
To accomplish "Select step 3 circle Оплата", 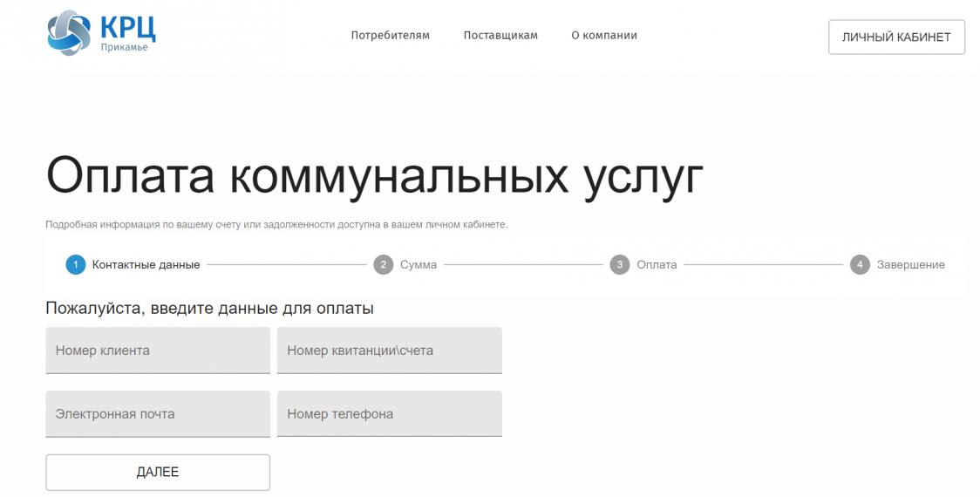I will tap(619, 265).
